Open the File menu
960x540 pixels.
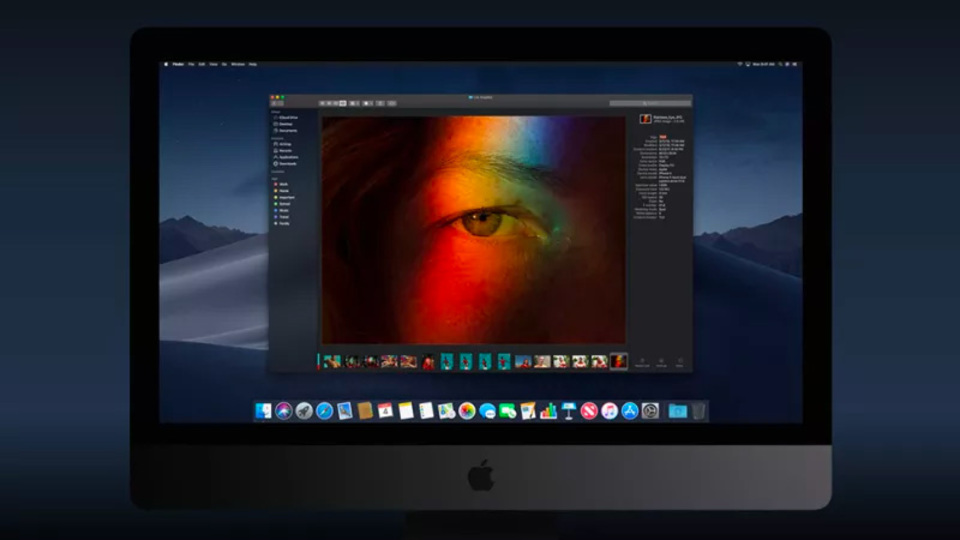tap(192, 64)
